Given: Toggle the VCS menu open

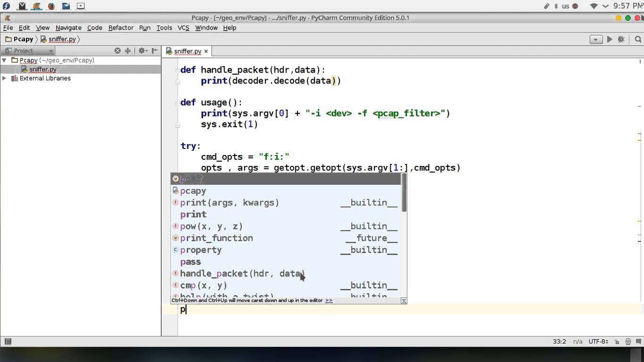Looking at the screenshot, I should [x=183, y=28].
